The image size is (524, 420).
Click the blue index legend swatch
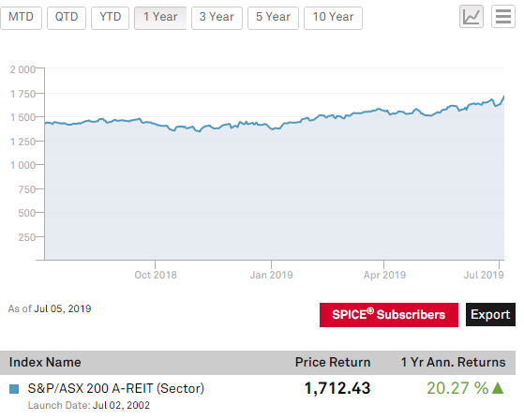pyautogui.click(x=14, y=389)
